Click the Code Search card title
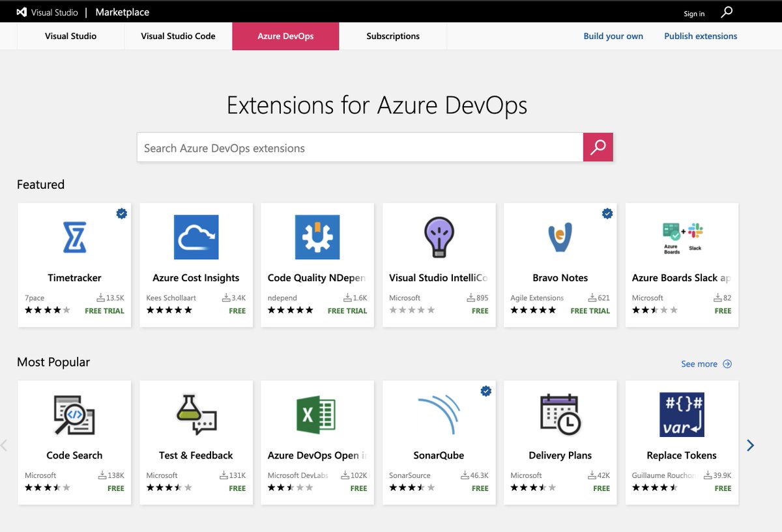This screenshot has height=532, width=782. tap(74, 456)
